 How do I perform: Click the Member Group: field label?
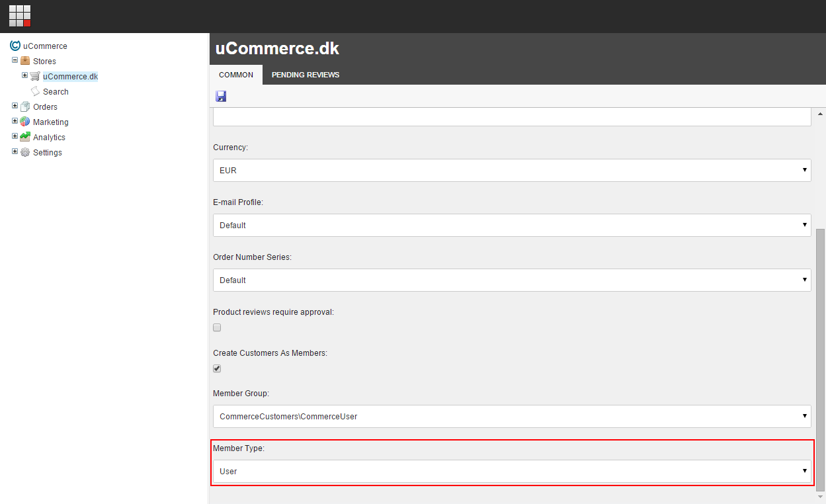coord(241,394)
